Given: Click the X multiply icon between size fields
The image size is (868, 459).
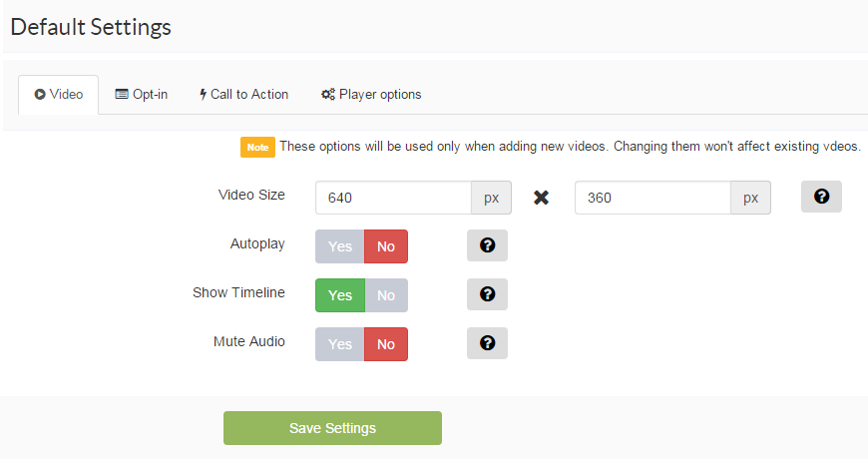Looking at the screenshot, I should [x=542, y=198].
